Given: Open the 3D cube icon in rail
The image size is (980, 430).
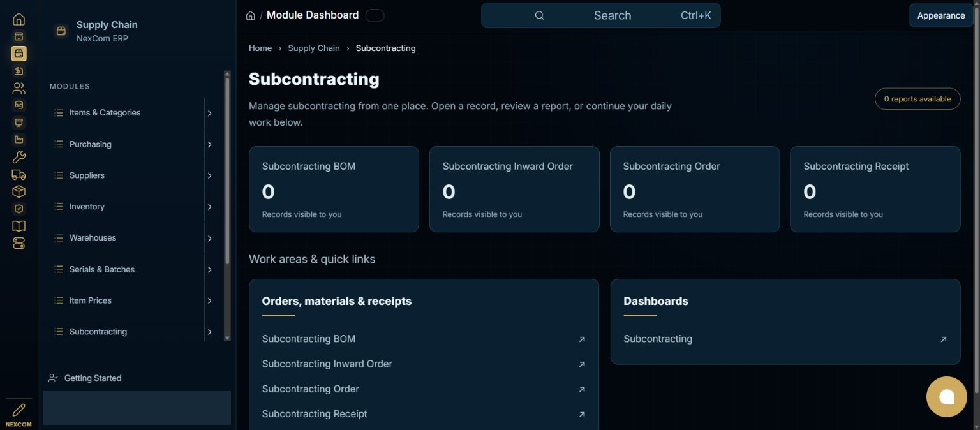Looking at the screenshot, I should (19, 191).
